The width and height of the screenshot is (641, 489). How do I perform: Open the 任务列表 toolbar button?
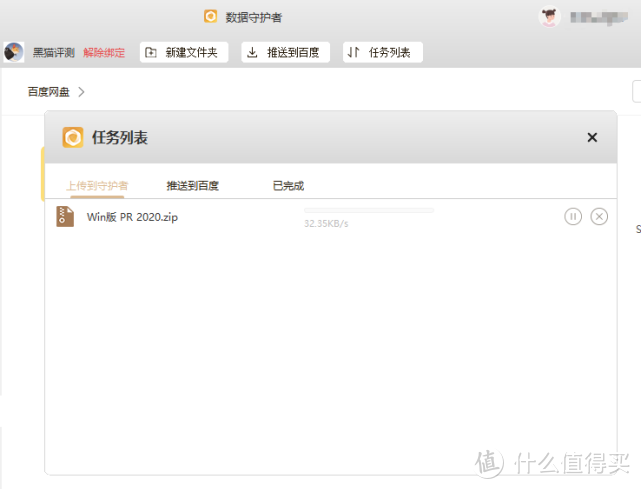pos(383,52)
